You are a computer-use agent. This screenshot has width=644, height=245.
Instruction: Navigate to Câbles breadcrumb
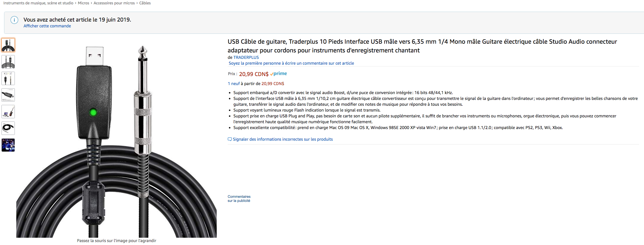click(x=145, y=3)
